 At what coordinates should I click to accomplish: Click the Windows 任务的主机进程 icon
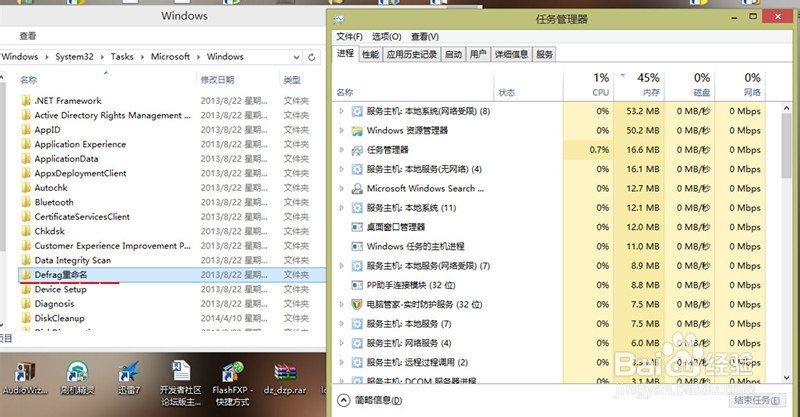pos(357,247)
